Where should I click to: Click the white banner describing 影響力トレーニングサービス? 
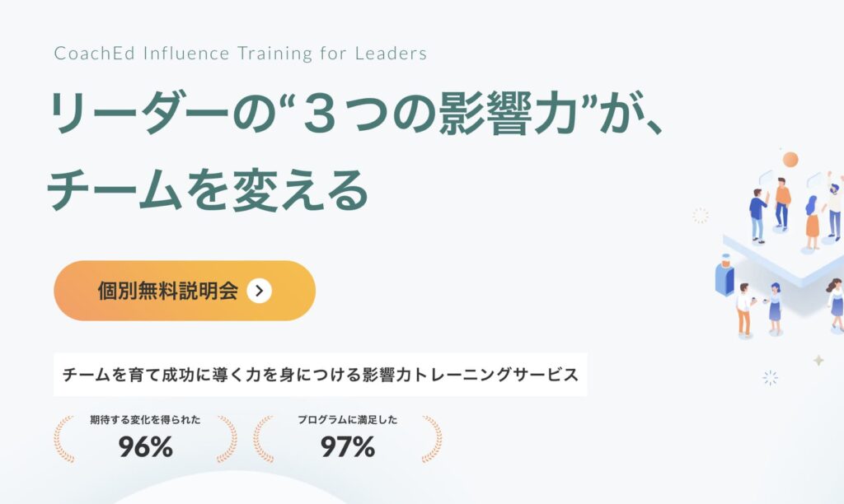pos(321,375)
